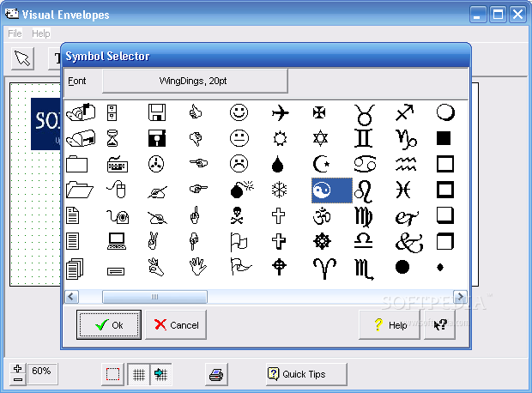Print using the printer icon
The width and height of the screenshot is (532, 393).
tap(216, 374)
